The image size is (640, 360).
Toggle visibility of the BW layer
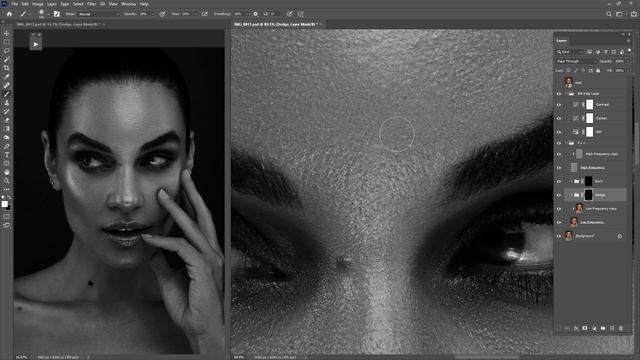(x=559, y=132)
